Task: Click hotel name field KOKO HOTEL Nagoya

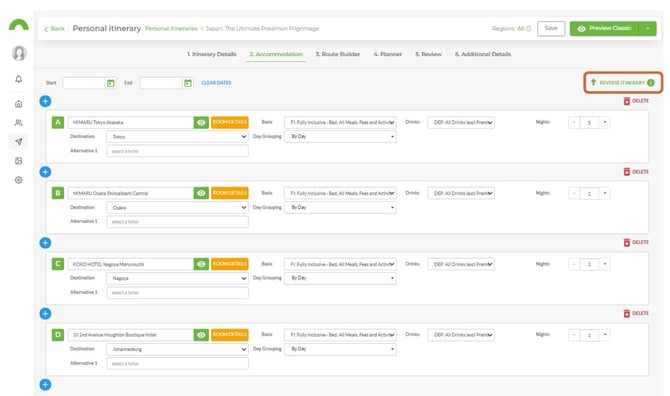Action: pyautogui.click(x=130, y=264)
